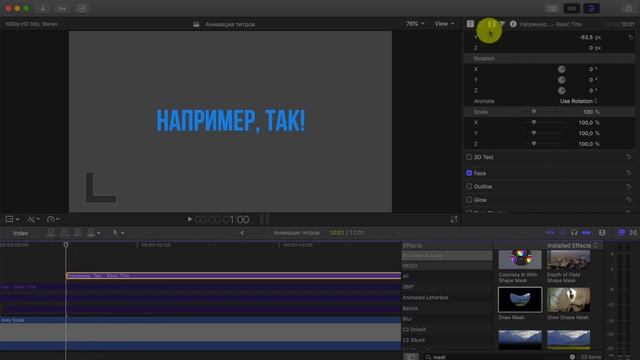This screenshot has height=360, width=640.
Task: Reset the Outline row arrow
Action: click(629, 187)
